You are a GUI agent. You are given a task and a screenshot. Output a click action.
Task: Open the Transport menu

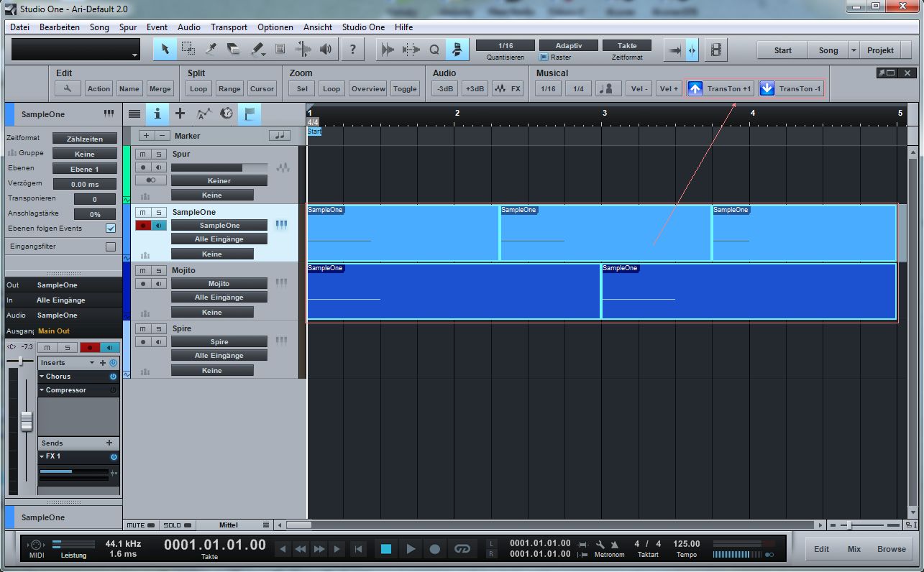[x=229, y=27]
